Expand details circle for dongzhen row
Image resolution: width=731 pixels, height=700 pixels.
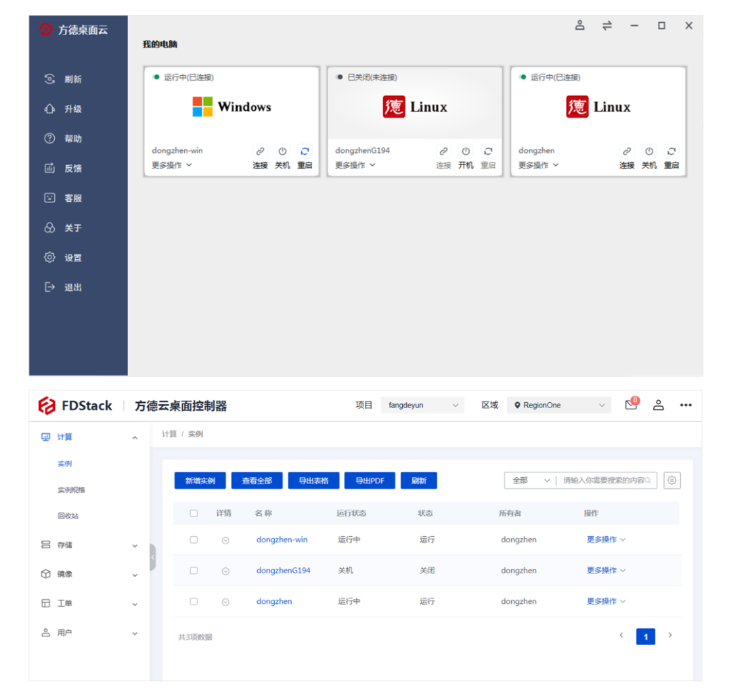pyautogui.click(x=225, y=602)
